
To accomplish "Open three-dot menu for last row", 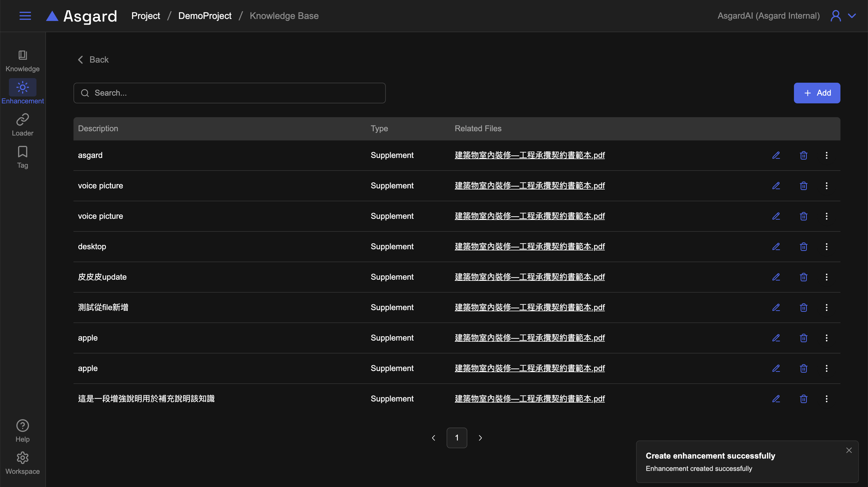I will click(x=826, y=399).
